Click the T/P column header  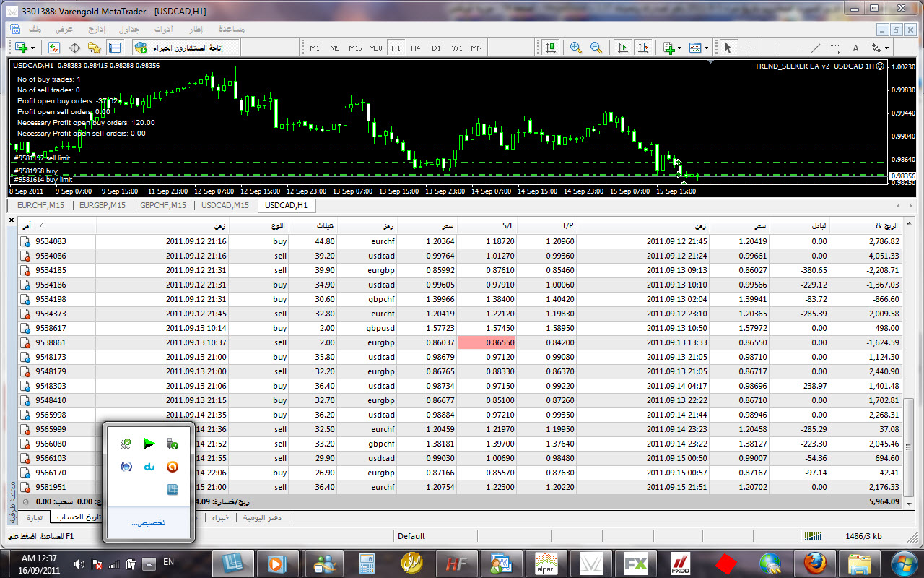click(x=547, y=226)
